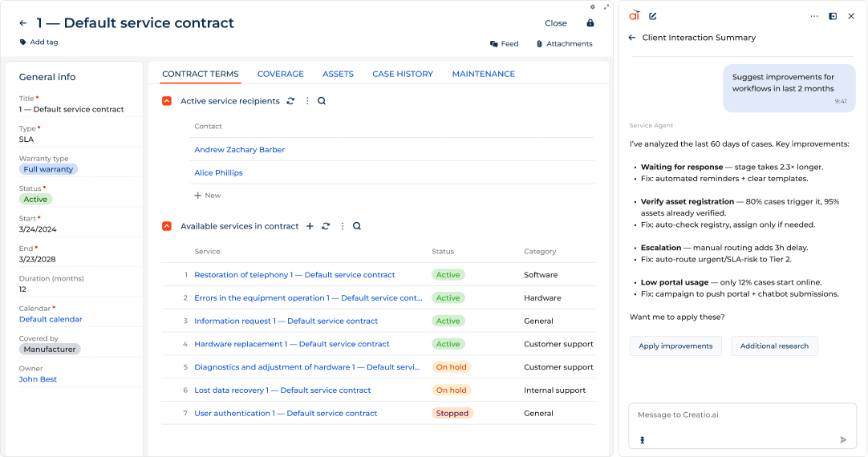Refresh the Active service recipients list

290,101
